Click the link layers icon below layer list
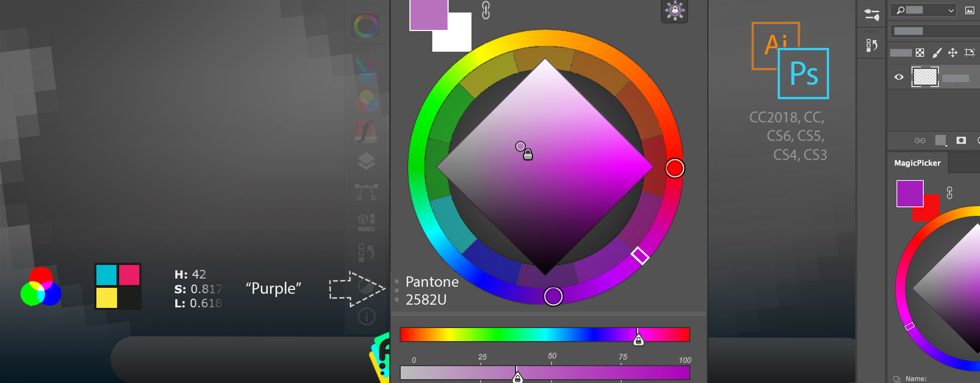980x383 pixels. click(920, 140)
